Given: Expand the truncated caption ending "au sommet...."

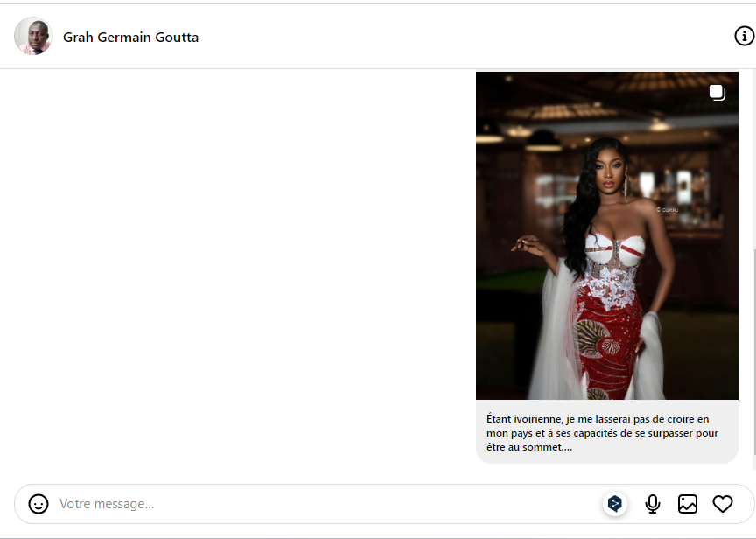Looking at the screenshot, I should pyautogui.click(x=529, y=447).
